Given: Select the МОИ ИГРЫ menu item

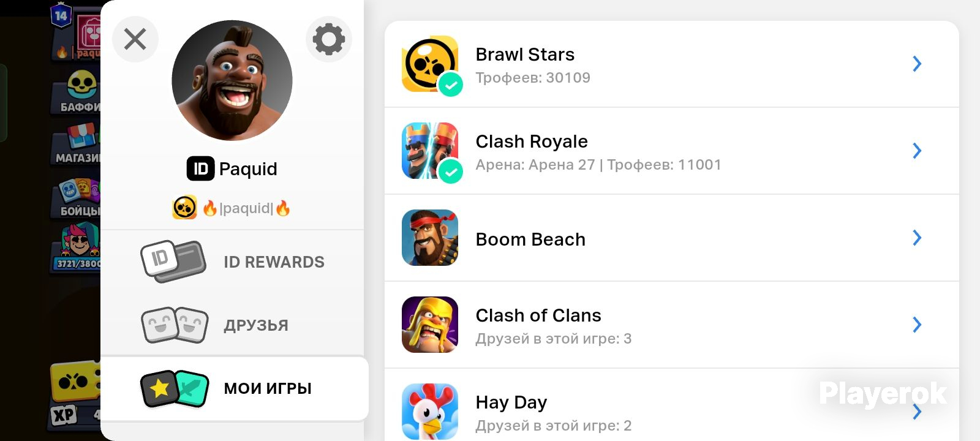Looking at the screenshot, I should coord(235,388).
